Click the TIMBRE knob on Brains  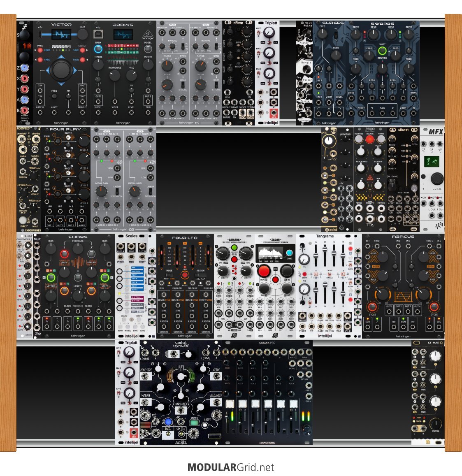tap(98, 64)
